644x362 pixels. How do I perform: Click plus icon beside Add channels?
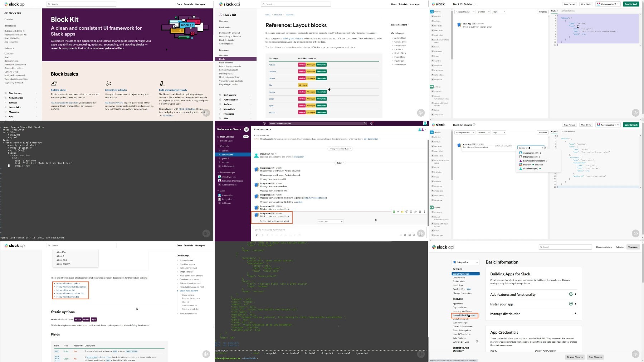pos(220,166)
